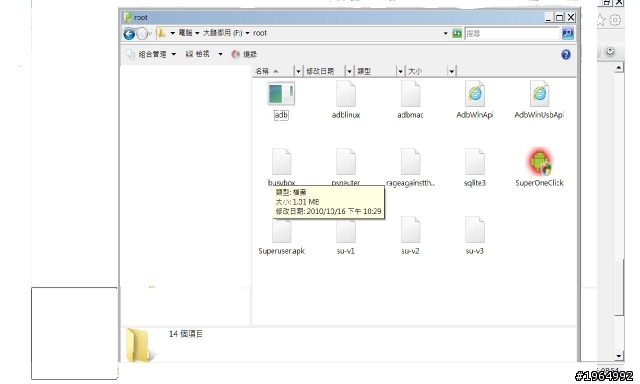This screenshot has height=384, width=640.
Task: Select the AdbWinUsbApi file icon
Action: coord(539,94)
